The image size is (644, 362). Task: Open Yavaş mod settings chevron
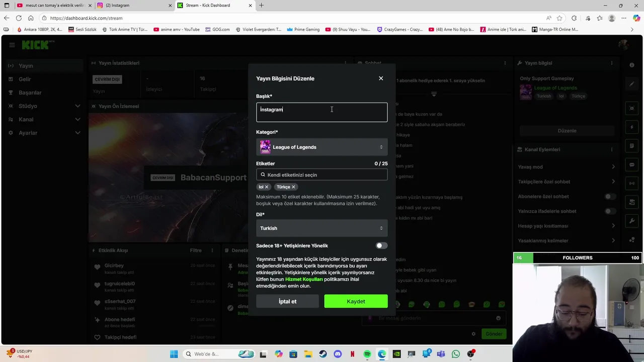[x=613, y=167]
